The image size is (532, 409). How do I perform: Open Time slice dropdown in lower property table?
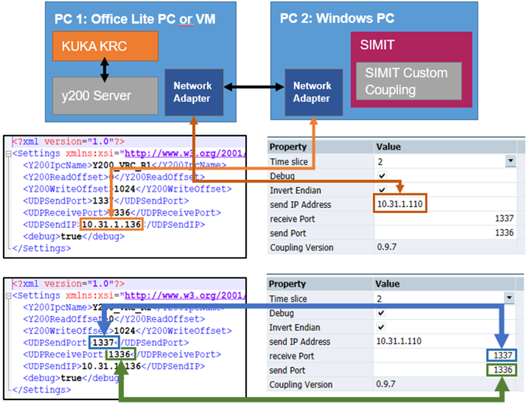509,298
